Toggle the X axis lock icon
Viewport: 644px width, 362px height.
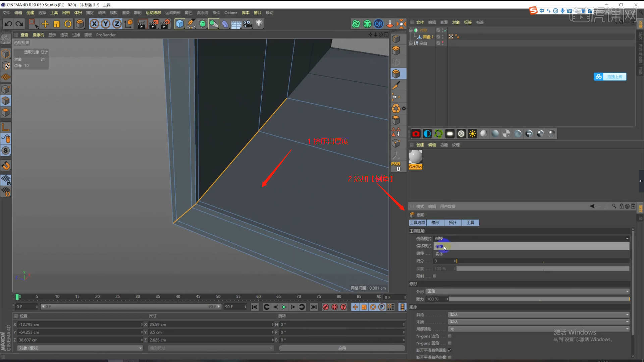click(x=94, y=24)
